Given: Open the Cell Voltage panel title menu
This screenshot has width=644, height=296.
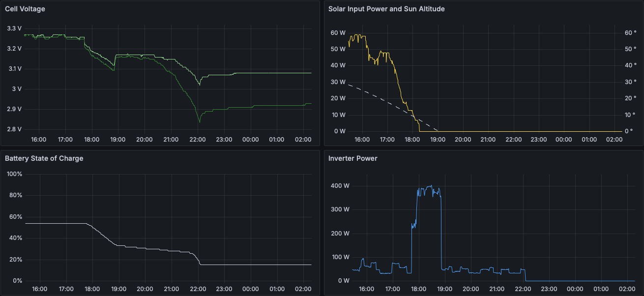Looking at the screenshot, I should click(x=25, y=9).
